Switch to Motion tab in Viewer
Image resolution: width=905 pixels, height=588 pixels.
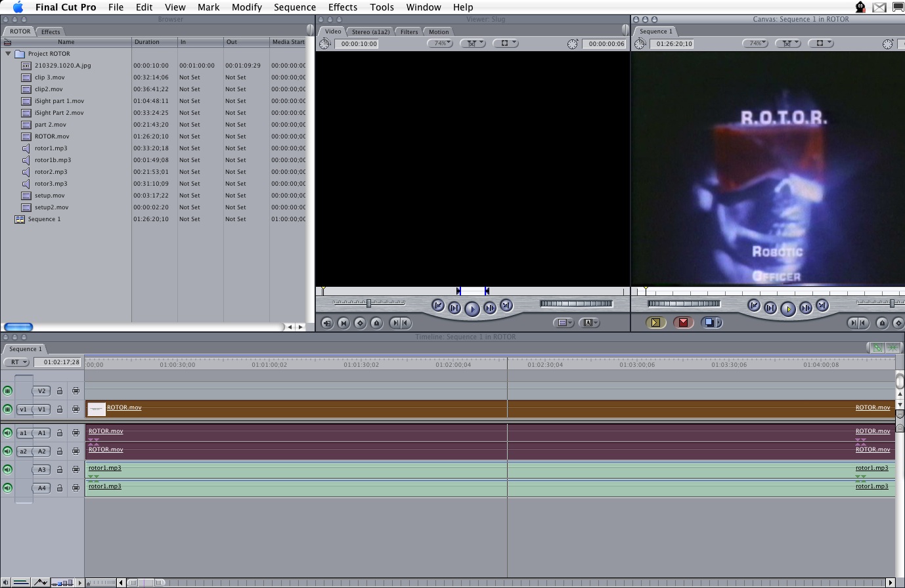pyautogui.click(x=439, y=31)
